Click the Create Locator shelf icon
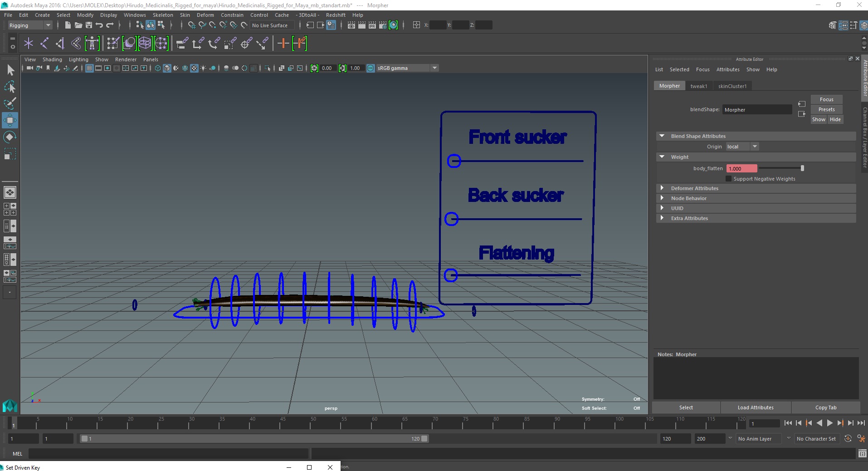 point(29,44)
